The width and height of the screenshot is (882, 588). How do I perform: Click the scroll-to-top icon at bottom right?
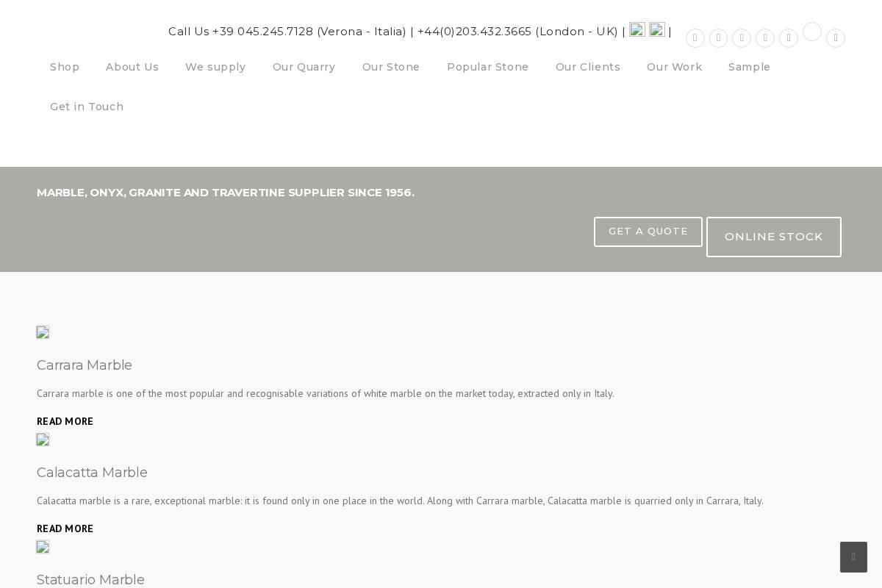(x=853, y=557)
